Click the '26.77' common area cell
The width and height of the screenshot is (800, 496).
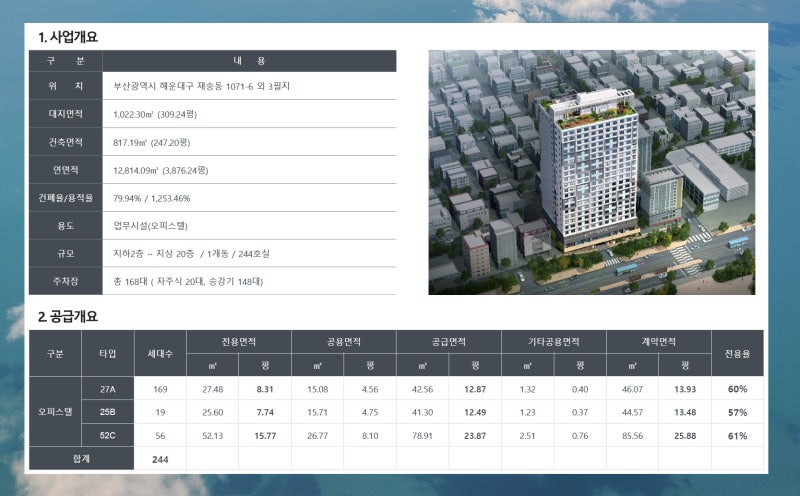pos(317,435)
